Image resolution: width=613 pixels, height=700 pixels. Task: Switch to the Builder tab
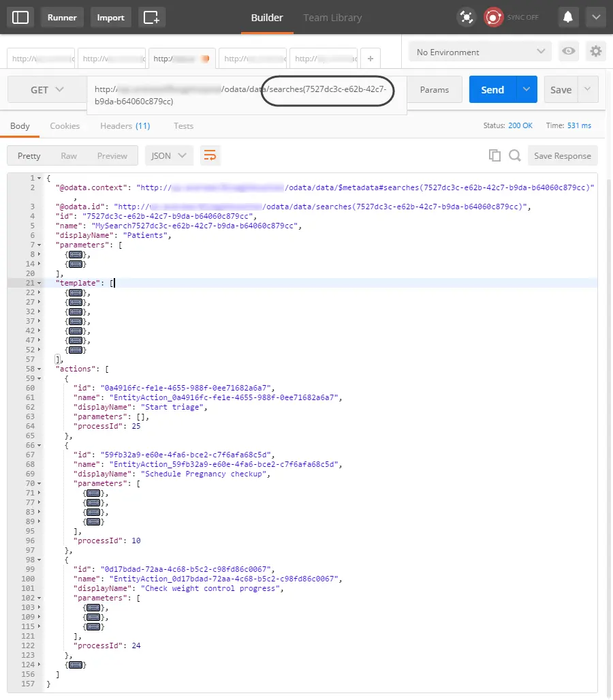[267, 18]
